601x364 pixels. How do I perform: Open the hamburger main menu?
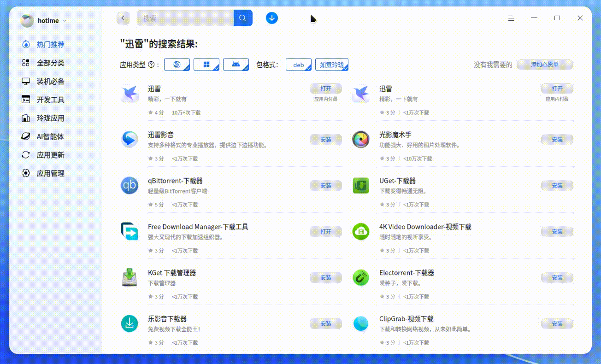point(511,18)
